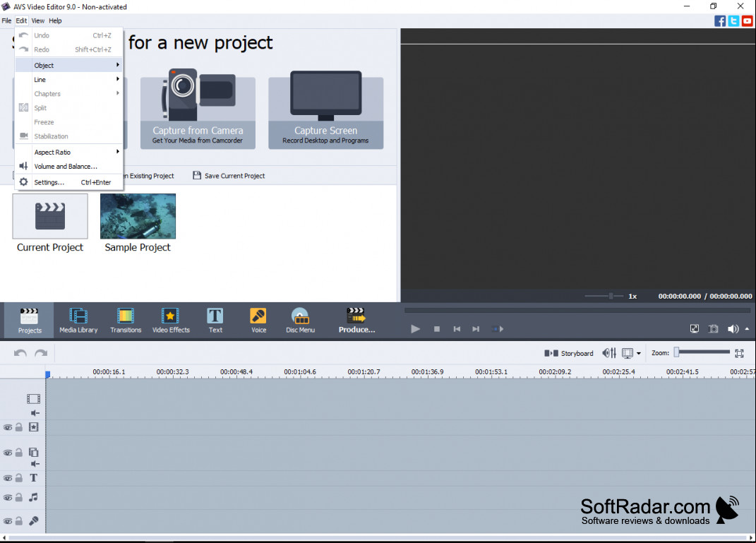Open Settings from the Edit menu
The image size is (756, 543).
coord(69,182)
